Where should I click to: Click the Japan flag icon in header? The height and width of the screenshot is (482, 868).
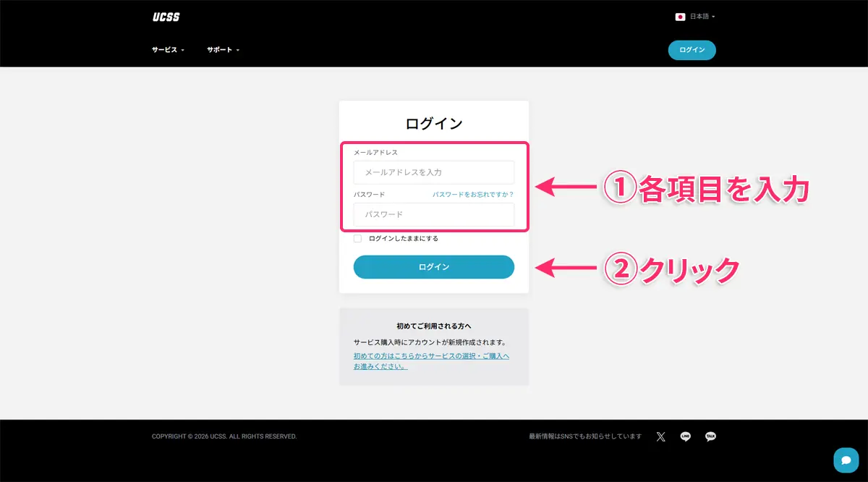point(680,17)
